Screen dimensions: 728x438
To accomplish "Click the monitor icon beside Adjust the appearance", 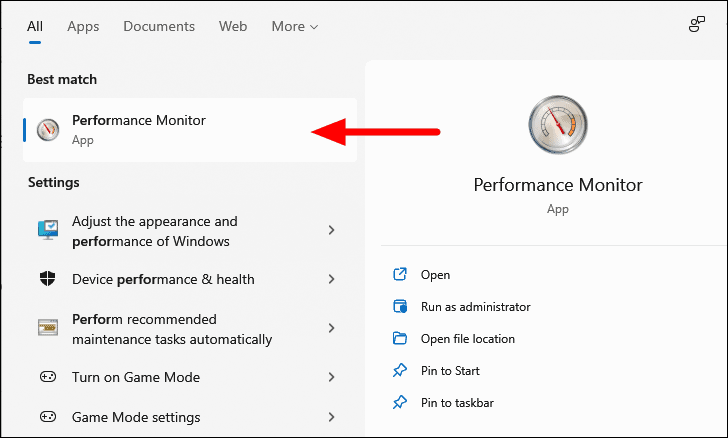I will (x=48, y=230).
